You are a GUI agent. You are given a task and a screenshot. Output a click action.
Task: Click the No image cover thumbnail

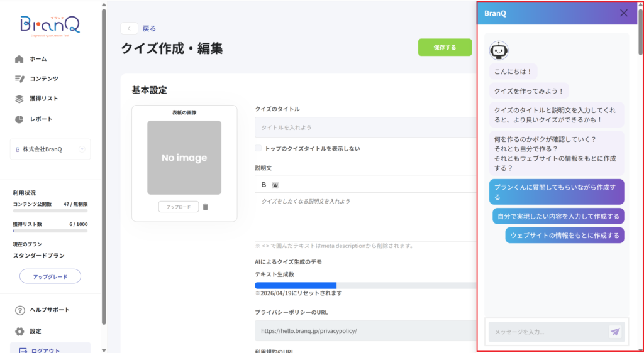coord(184,158)
